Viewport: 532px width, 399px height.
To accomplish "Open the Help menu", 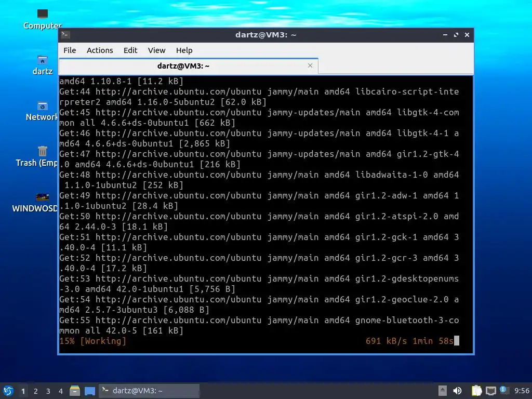I will click(184, 50).
